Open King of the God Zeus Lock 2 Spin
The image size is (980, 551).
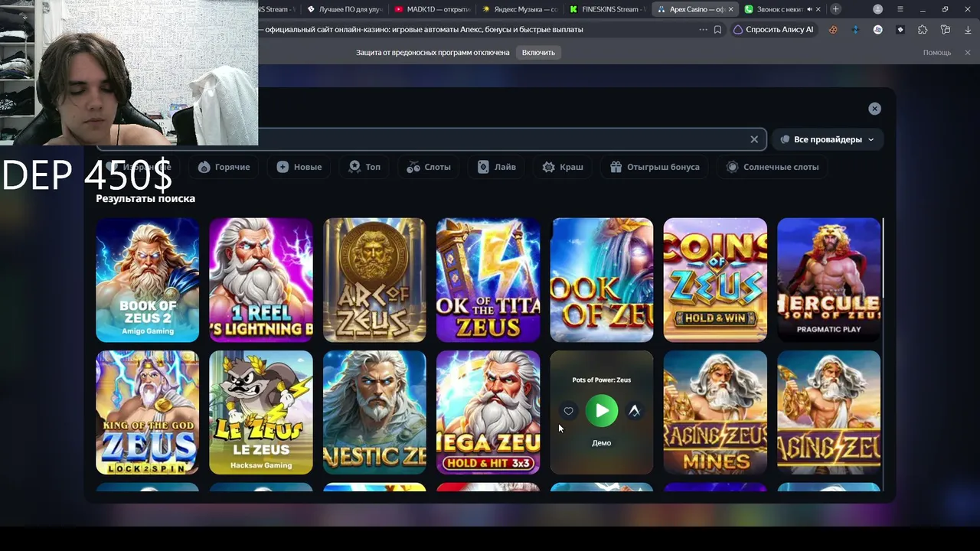pyautogui.click(x=147, y=412)
